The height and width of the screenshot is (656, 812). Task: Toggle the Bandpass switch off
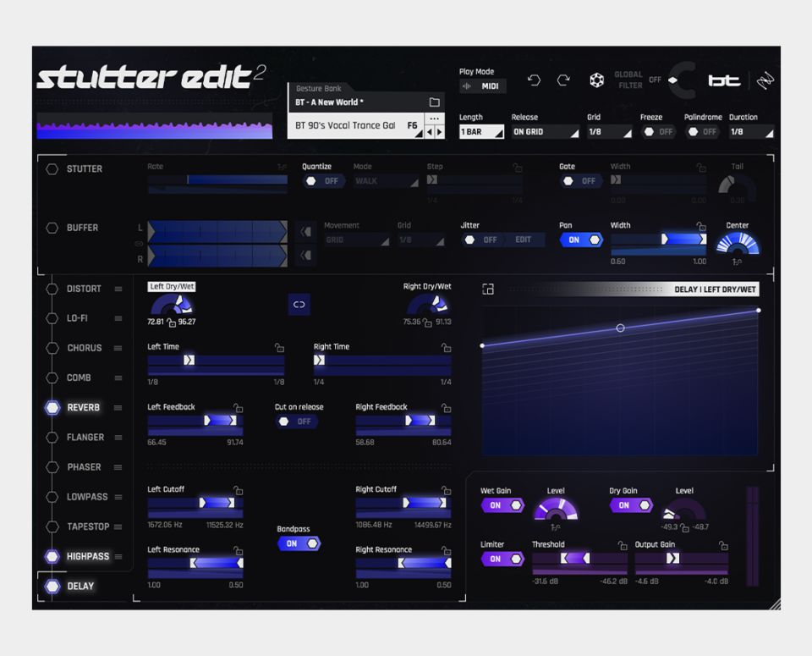pos(299,543)
